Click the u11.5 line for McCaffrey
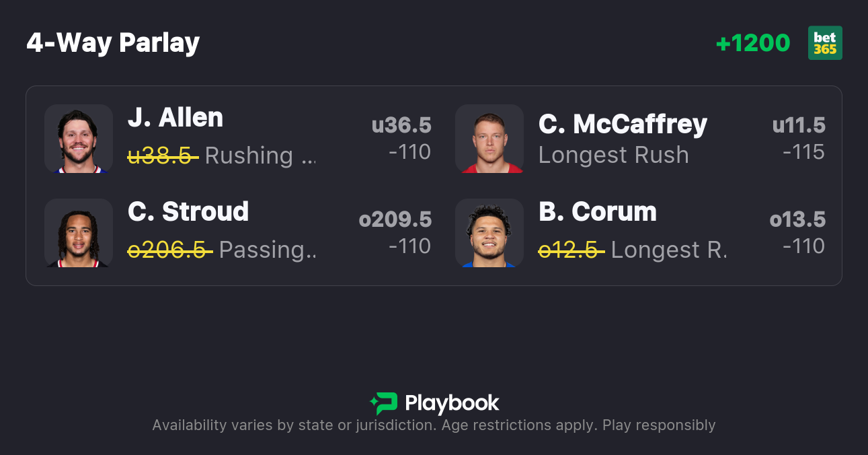The width and height of the screenshot is (868, 455). 799,125
